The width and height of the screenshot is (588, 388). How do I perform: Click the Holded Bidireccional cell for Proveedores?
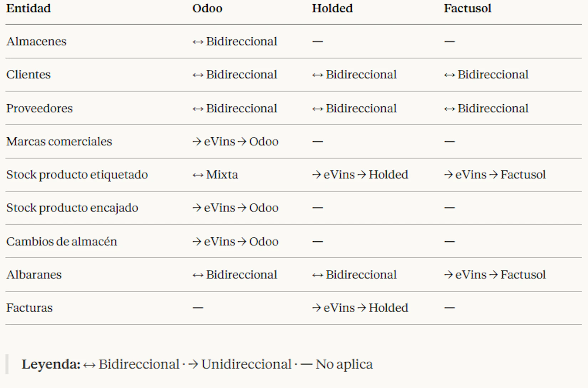tap(354, 108)
